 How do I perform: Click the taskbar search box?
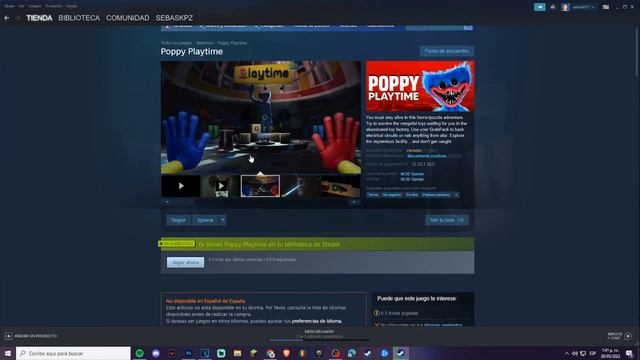coord(73,353)
